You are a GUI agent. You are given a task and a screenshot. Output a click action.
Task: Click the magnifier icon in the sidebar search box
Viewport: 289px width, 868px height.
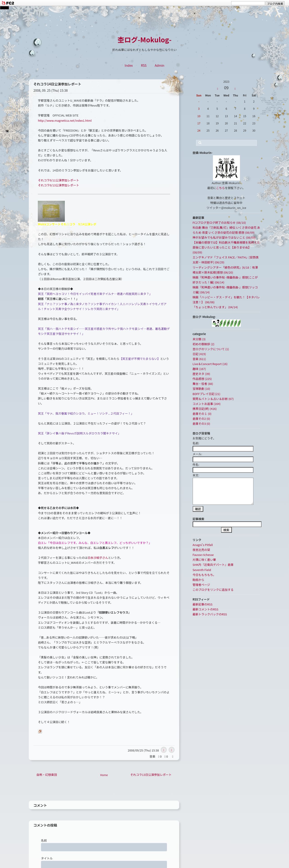[200, 143]
